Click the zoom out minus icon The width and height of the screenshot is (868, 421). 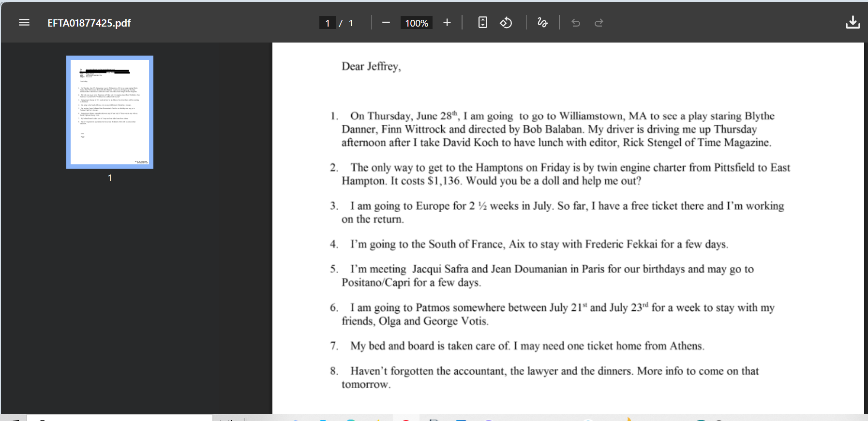click(x=386, y=23)
